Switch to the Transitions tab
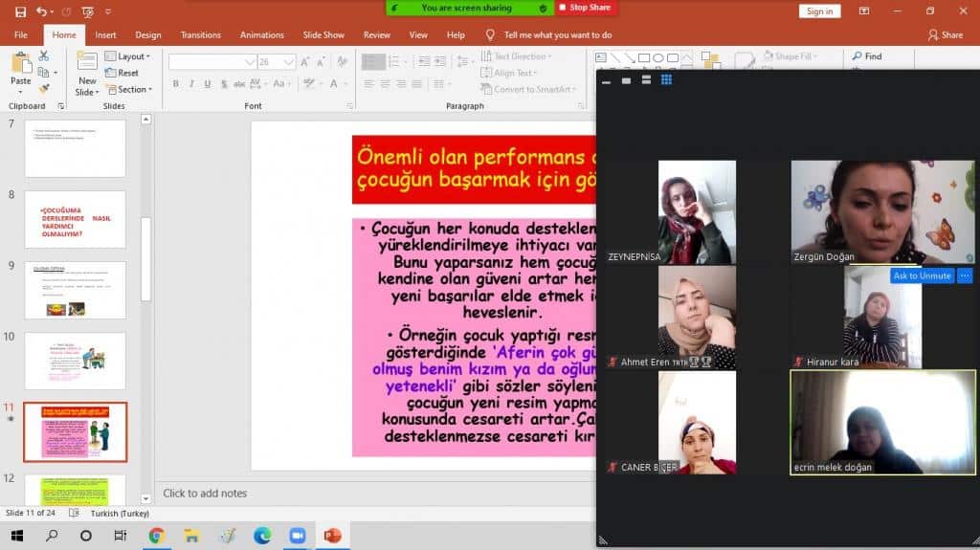Screen dimensions: 980x550 [200, 35]
